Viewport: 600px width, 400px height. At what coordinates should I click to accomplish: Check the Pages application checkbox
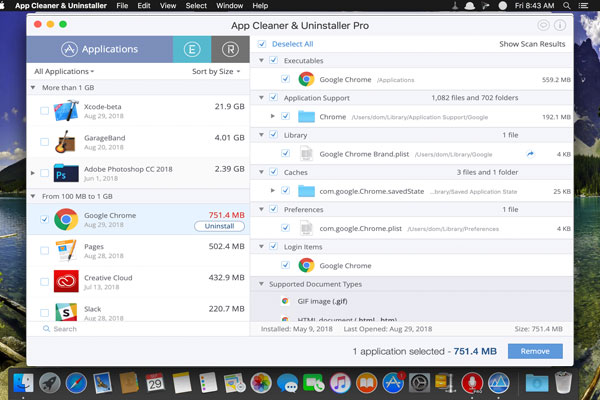(x=44, y=251)
